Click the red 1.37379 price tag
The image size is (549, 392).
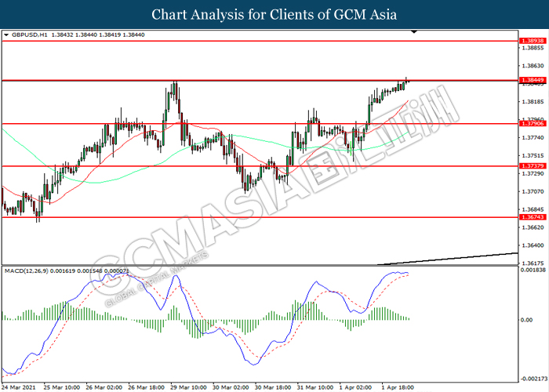pos(533,166)
